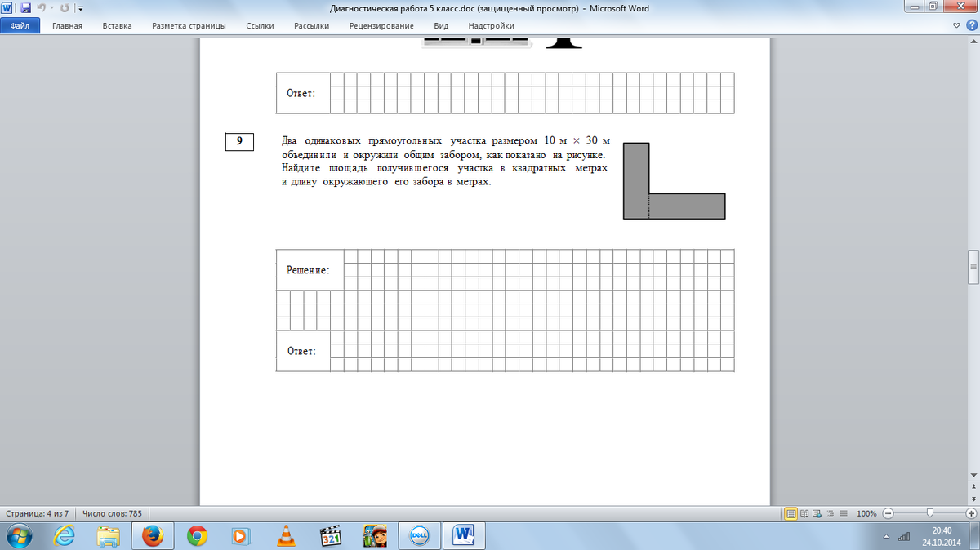Click the vertical scrollbar thumb
The image size is (980, 550).
973,268
